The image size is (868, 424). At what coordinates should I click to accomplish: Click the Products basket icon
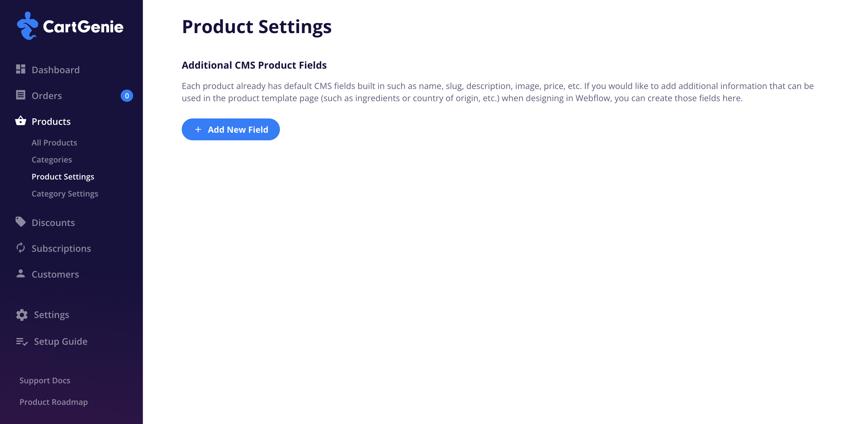[21, 121]
